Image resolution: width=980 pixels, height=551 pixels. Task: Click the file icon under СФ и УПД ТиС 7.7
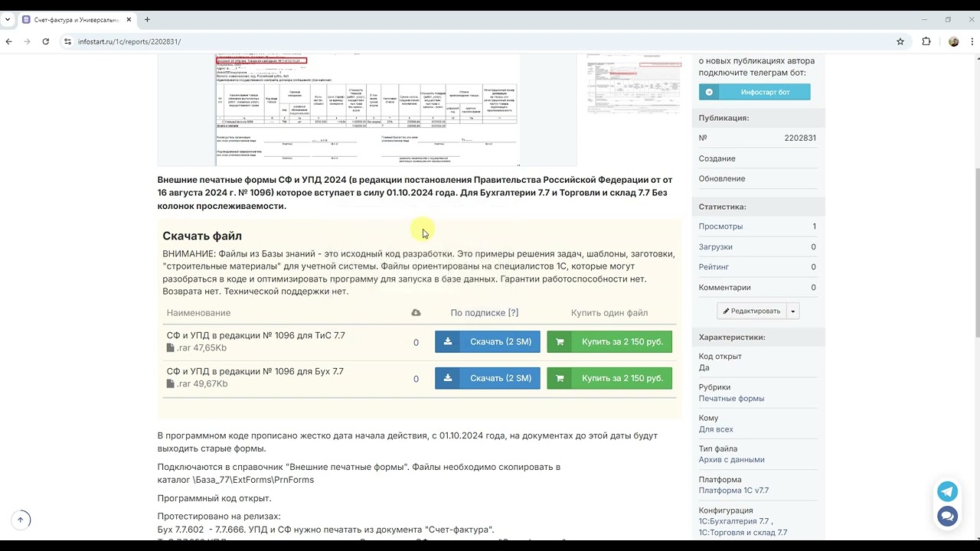[171, 348]
